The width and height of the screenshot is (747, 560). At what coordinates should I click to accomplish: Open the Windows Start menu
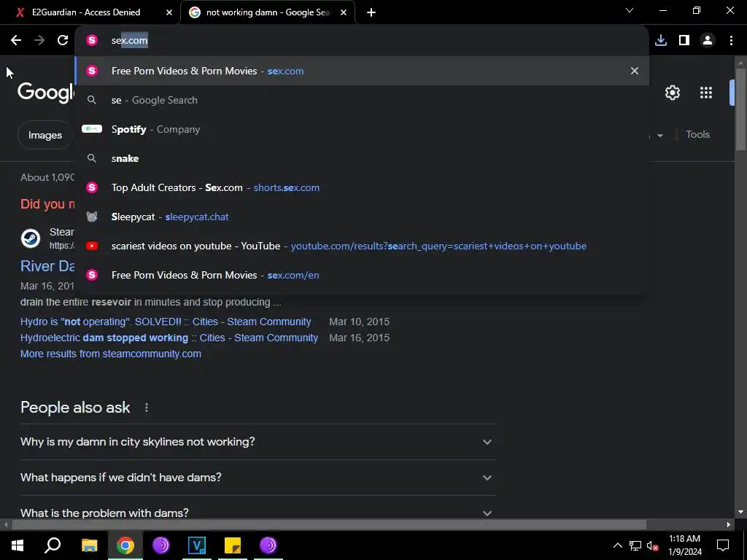pos(18,545)
